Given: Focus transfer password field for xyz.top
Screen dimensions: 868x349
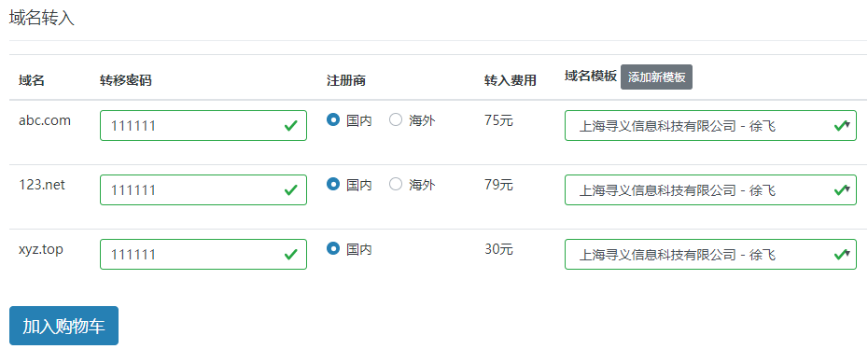Looking at the screenshot, I should [203, 255].
